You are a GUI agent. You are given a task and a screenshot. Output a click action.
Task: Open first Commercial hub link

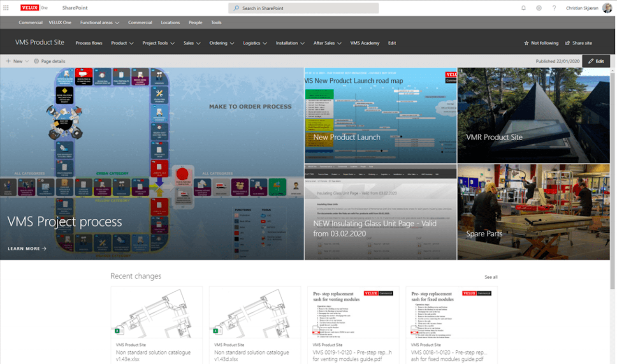click(x=30, y=23)
